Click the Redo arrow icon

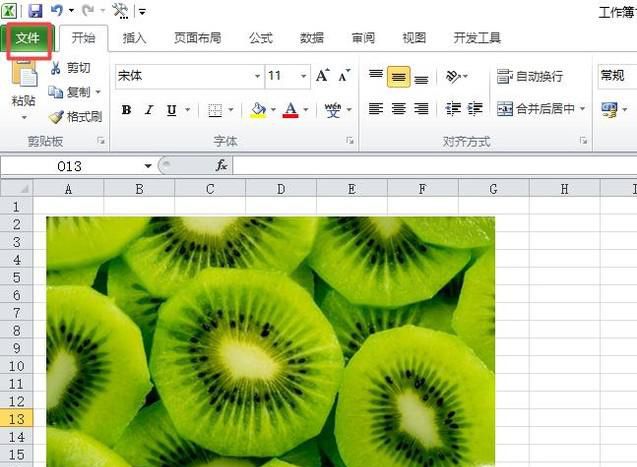88,11
